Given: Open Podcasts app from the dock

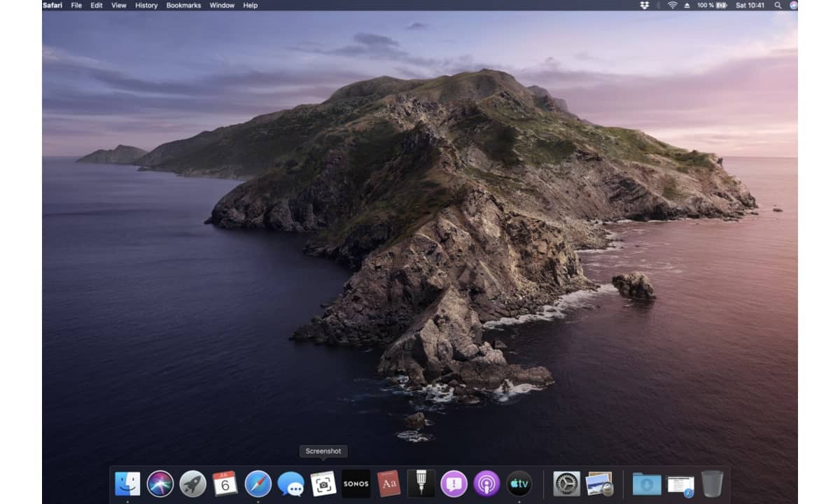Looking at the screenshot, I should coord(486,484).
